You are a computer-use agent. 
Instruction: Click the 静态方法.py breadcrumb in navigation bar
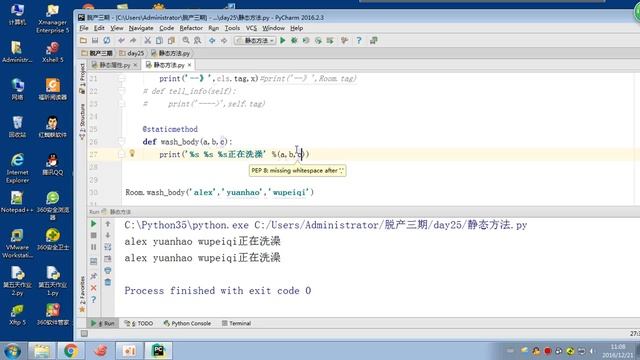coord(171,53)
